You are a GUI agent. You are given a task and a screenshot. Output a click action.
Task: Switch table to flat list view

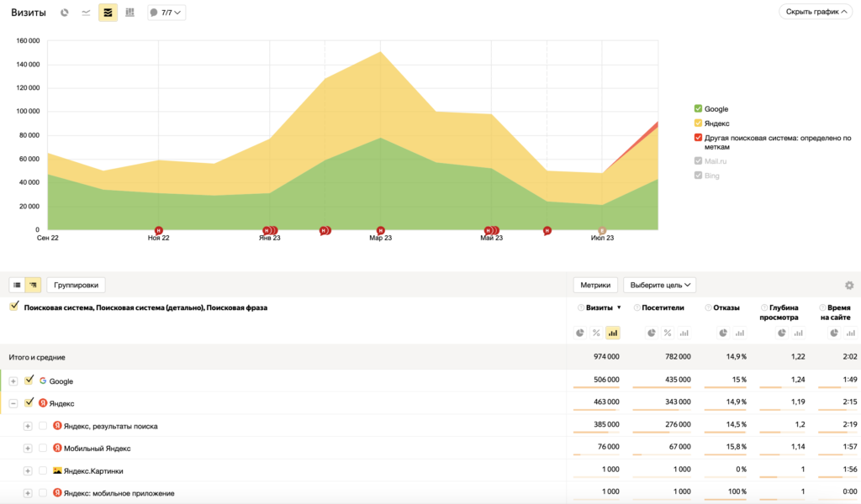coord(17,285)
